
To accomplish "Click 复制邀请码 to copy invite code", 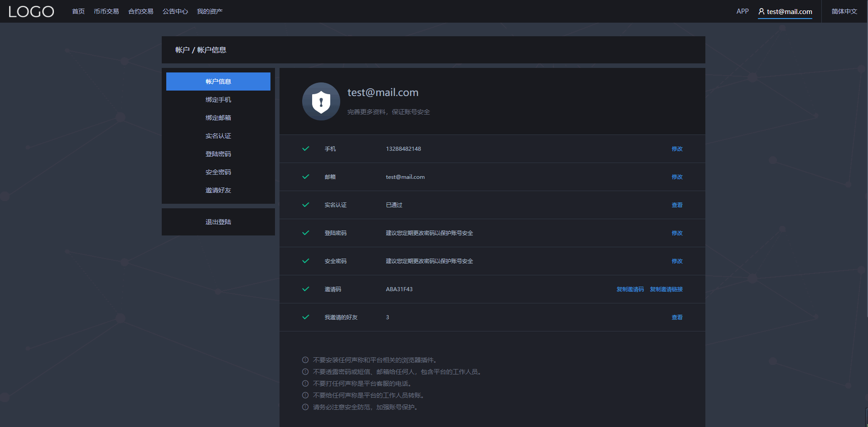I will point(630,289).
